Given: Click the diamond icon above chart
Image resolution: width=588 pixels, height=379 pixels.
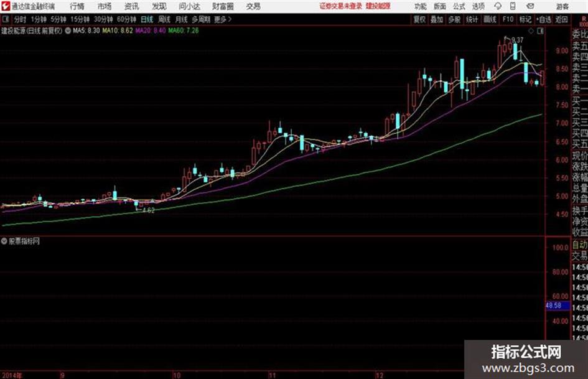Looking at the screenshot, I should tap(531, 31).
